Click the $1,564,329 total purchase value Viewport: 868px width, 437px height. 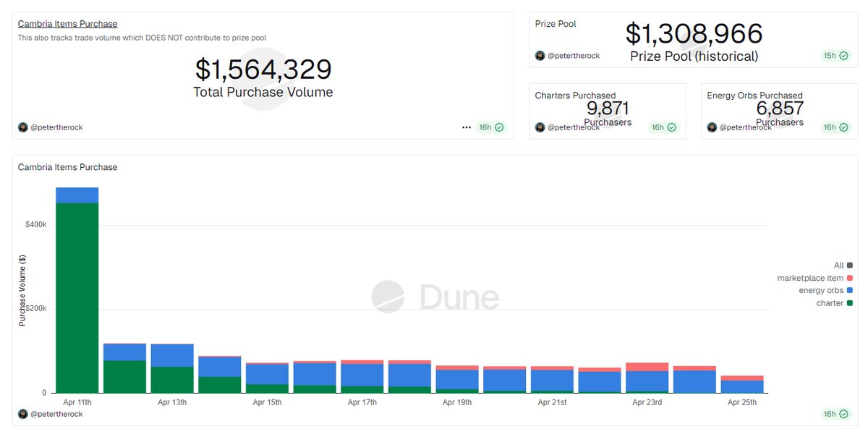(x=263, y=69)
